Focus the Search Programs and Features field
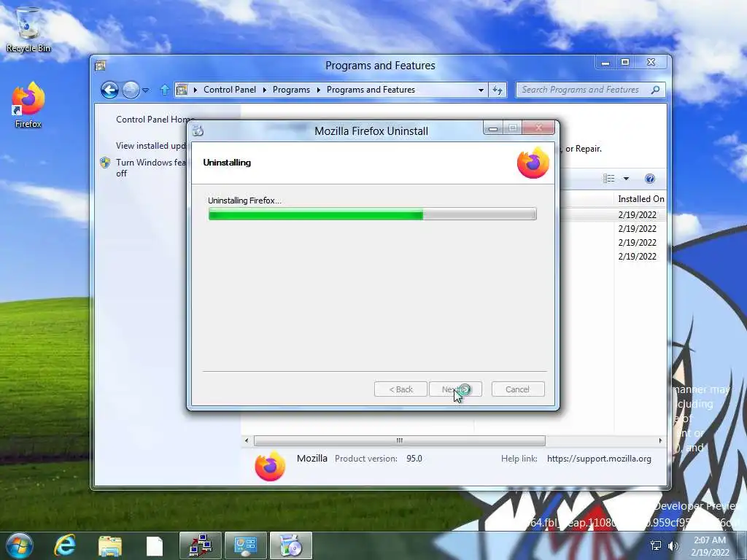This screenshot has height=560, width=747. [584, 90]
